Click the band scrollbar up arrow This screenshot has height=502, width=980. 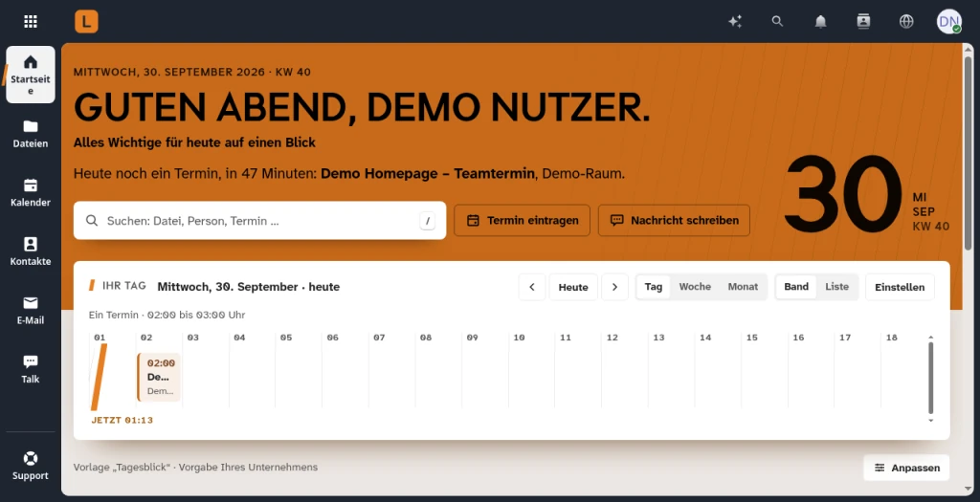pos(930,338)
